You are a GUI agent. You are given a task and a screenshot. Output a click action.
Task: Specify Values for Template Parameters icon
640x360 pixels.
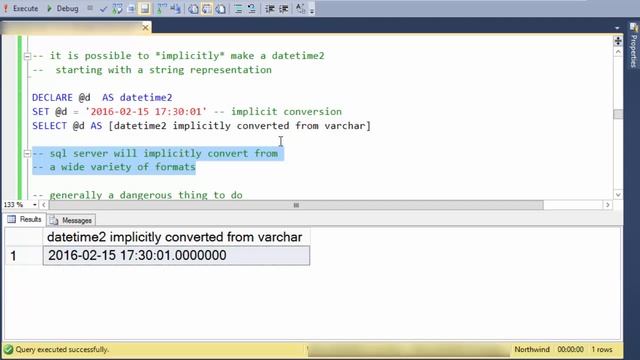(x=300, y=9)
